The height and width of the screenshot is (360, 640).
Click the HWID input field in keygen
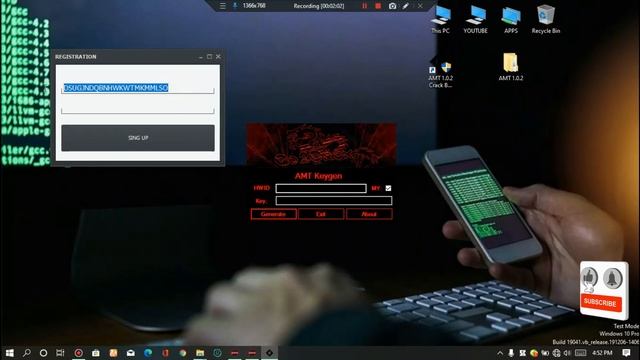pos(321,188)
